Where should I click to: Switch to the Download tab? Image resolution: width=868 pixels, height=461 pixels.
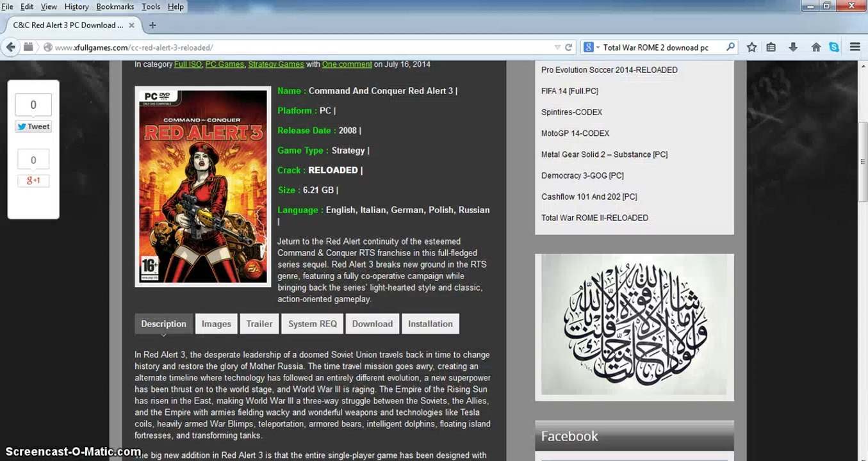(372, 324)
